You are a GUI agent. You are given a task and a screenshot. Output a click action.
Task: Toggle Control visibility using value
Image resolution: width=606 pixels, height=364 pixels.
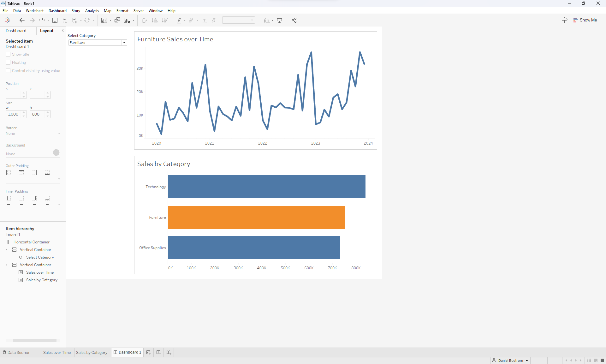(8, 71)
